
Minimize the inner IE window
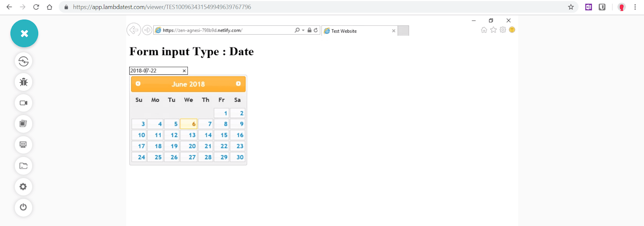474,21
